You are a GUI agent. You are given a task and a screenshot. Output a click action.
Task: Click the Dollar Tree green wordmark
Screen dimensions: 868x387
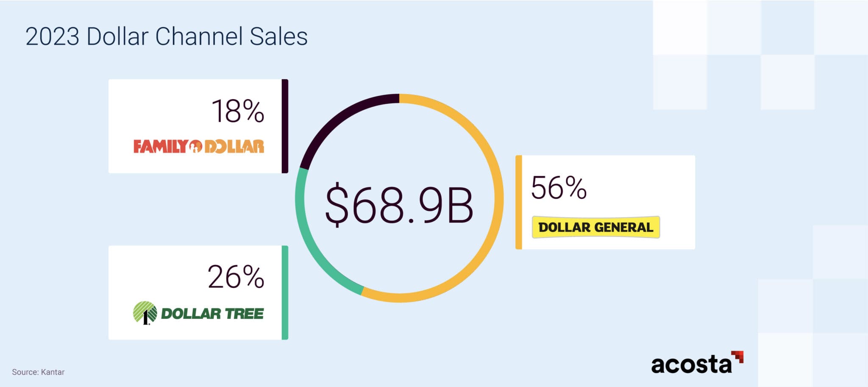click(212, 314)
